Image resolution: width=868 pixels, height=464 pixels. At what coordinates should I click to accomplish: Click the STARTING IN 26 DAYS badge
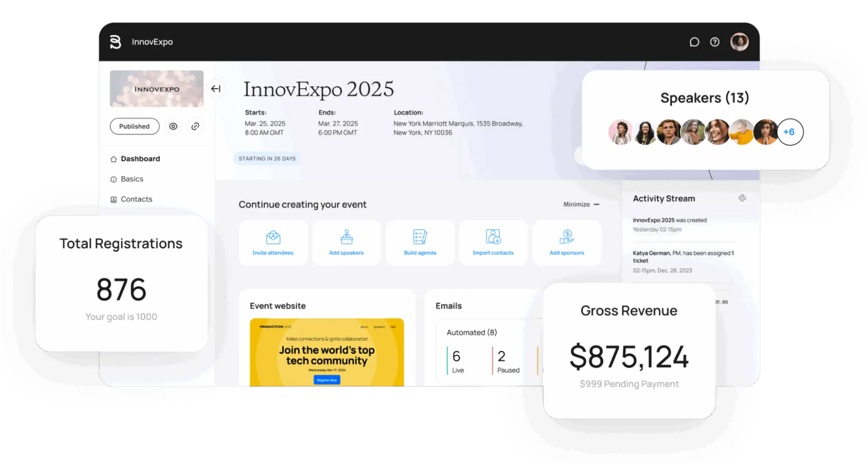(x=267, y=159)
